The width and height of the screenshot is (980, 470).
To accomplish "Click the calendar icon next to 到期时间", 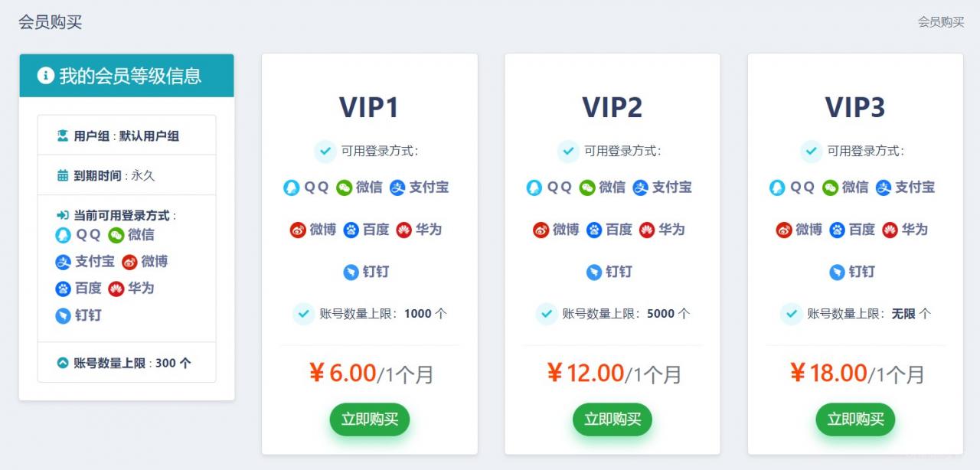I will (x=63, y=175).
